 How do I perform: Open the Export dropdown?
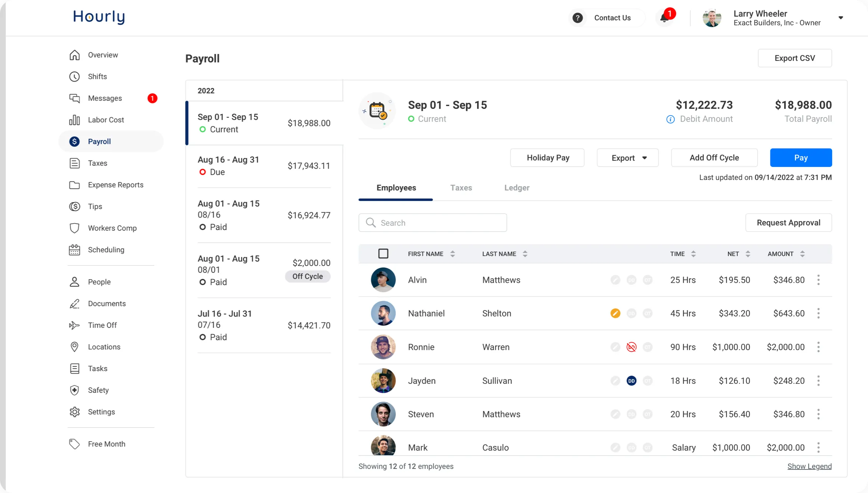pyautogui.click(x=627, y=158)
